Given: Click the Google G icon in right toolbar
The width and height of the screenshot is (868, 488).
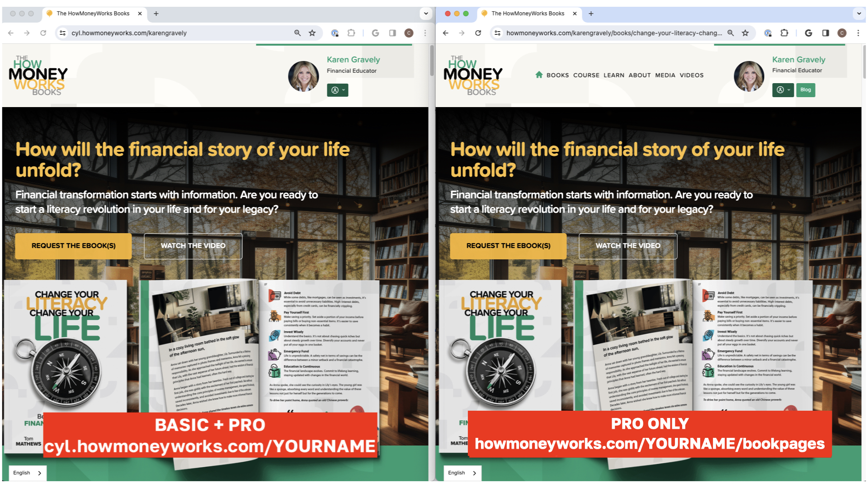Looking at the screenshot, I should pyautogui.click(x=809, y=33).
